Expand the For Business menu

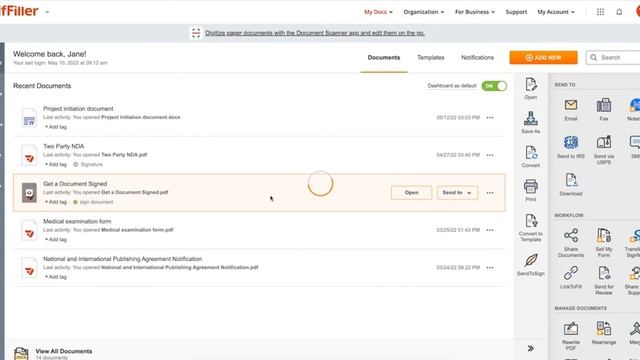[475, 12]
